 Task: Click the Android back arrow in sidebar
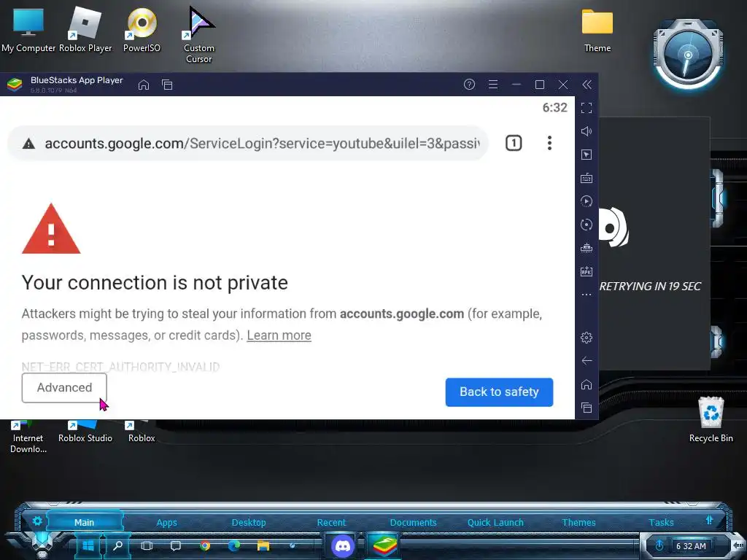587,361
